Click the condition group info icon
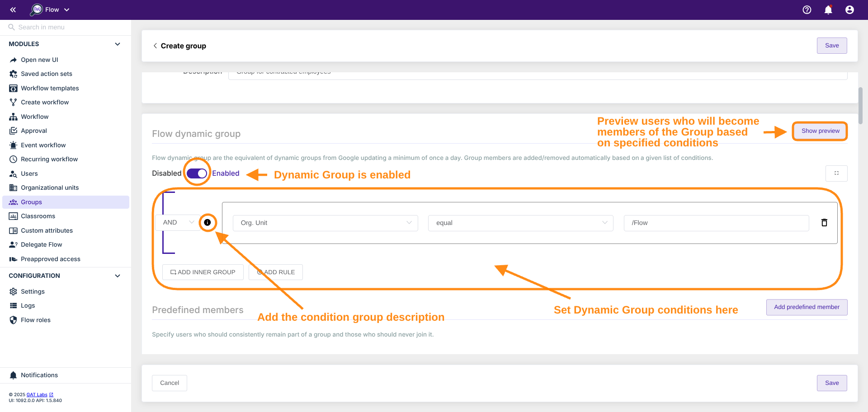The height and width of the screenshot is (412, 868). pyautogui.click(x=207, y=222)
